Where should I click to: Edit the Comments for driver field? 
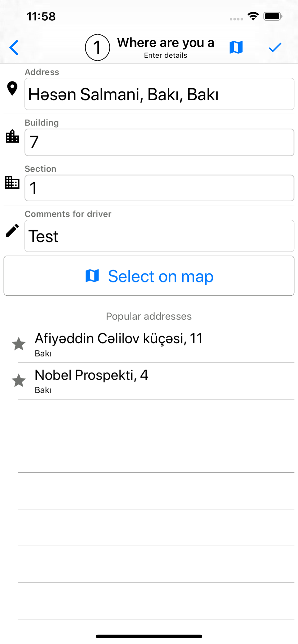click(159, 236)
